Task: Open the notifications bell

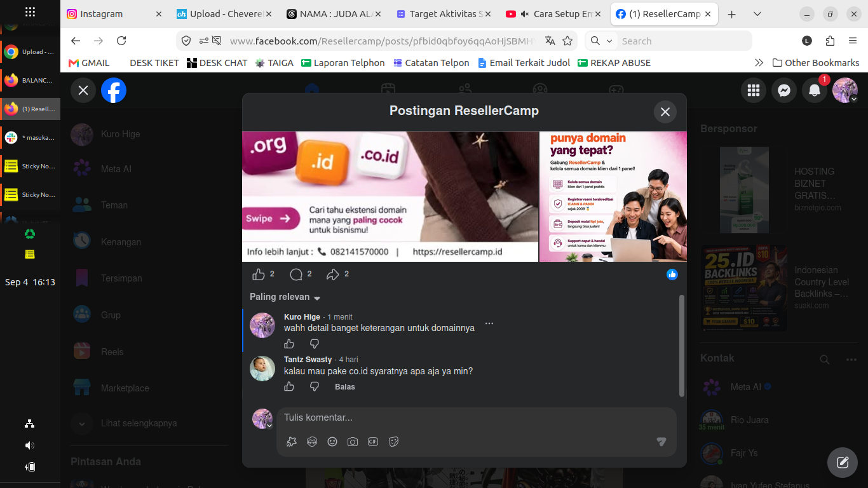Action: 815,90
